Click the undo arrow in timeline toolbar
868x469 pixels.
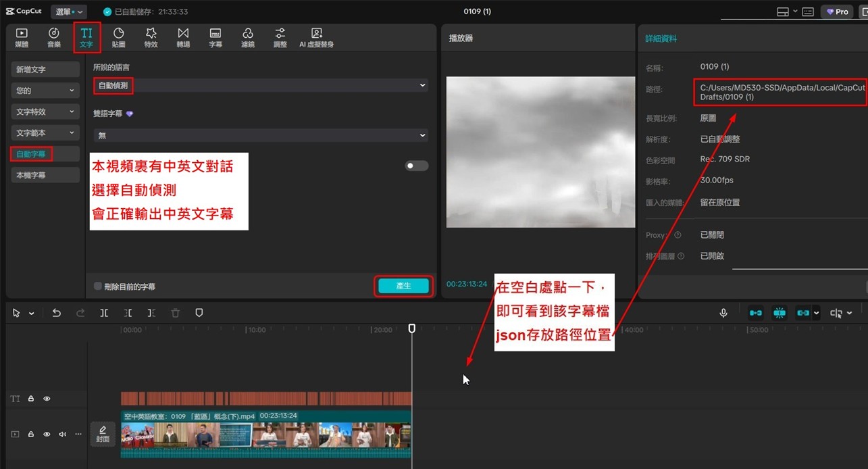57,313
